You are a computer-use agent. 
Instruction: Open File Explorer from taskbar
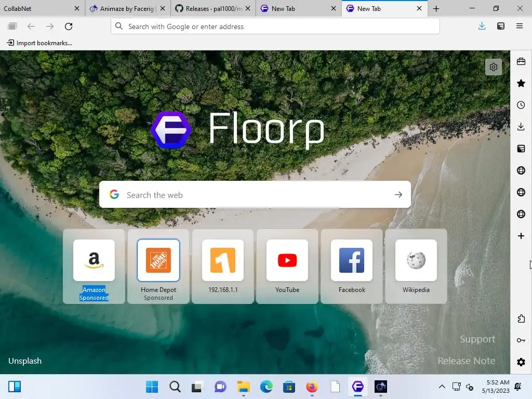tap(244, 387)
